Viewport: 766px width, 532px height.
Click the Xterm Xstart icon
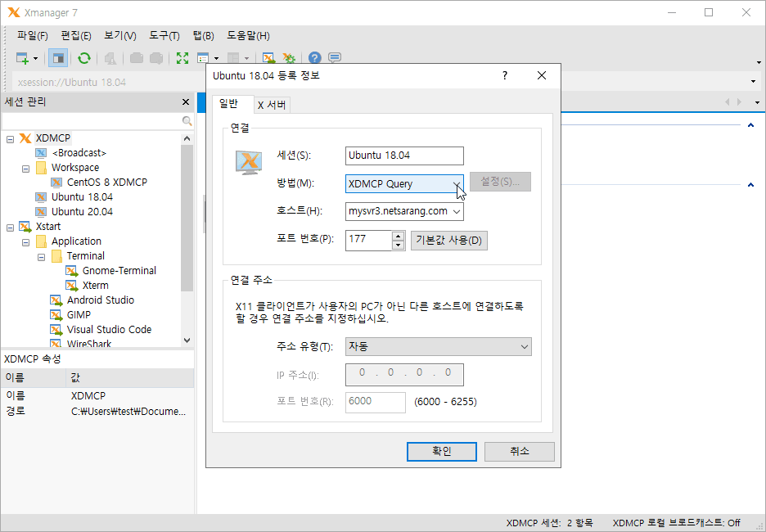pos(72,286)
